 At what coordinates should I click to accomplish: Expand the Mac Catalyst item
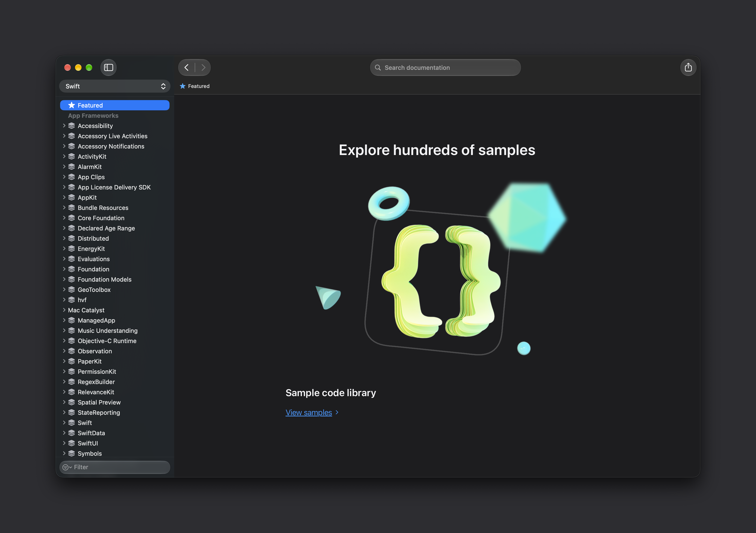pyautogui.click(x=64, y=310)
